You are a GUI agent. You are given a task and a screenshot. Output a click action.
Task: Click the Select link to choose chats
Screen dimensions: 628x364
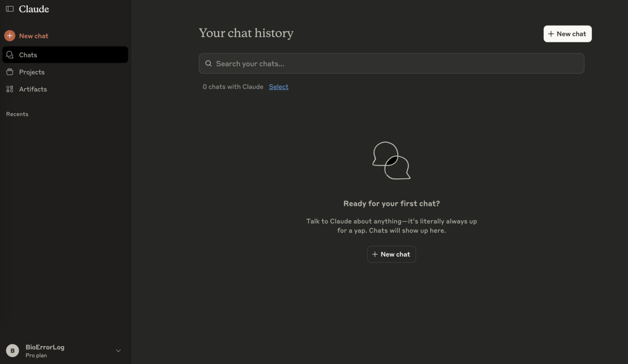pos(278,86)
